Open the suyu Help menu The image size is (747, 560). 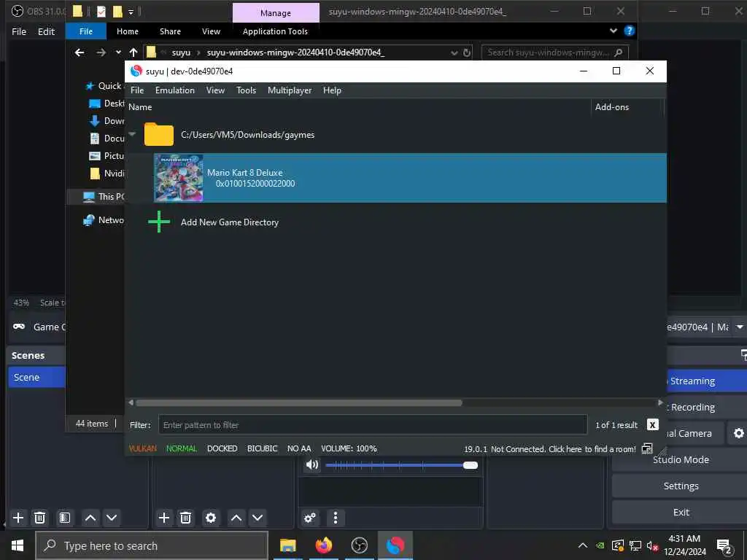coord(332,90)
